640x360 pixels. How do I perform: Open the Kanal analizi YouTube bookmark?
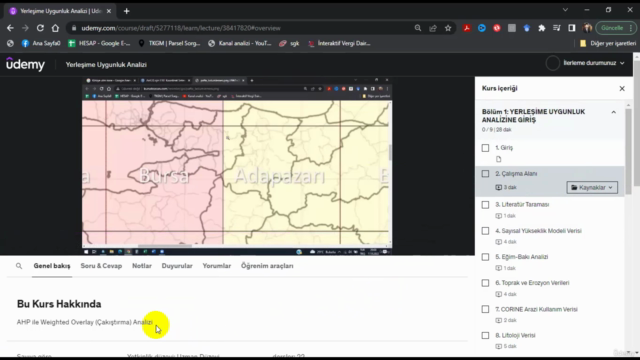(x=240, y=43)
